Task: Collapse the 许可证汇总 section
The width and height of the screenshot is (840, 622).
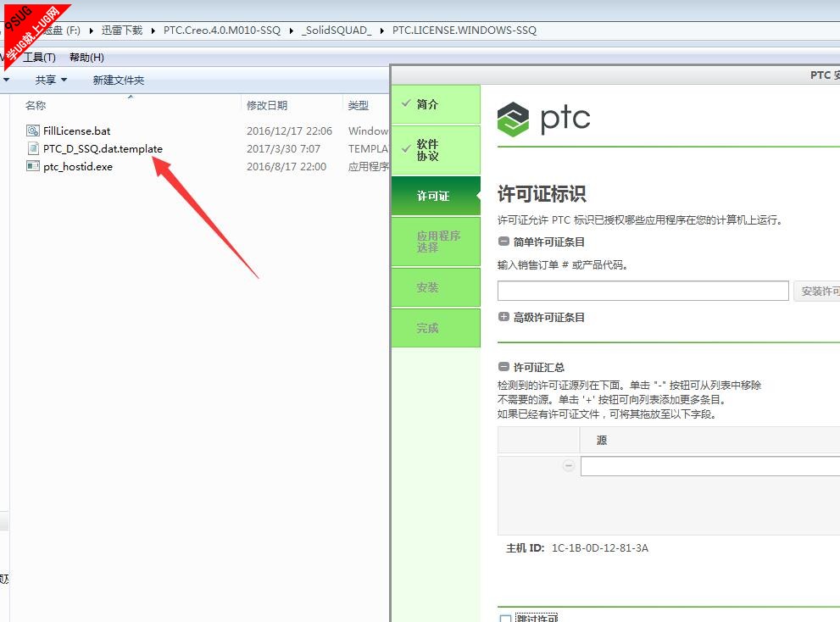Action: tap(503, 367)
